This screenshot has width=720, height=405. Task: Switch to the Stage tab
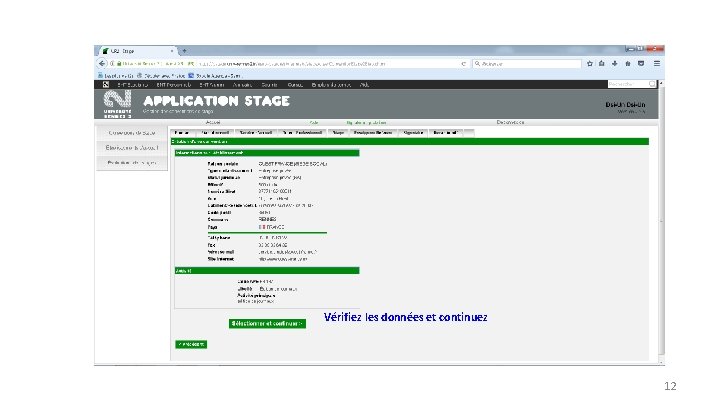[x=338, y=133]
